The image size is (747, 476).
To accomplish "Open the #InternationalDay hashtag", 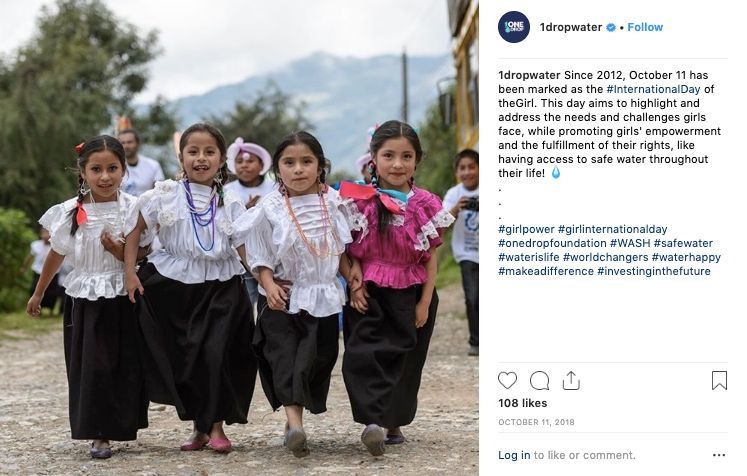I will pyautogui.click(x=653, y=89).
